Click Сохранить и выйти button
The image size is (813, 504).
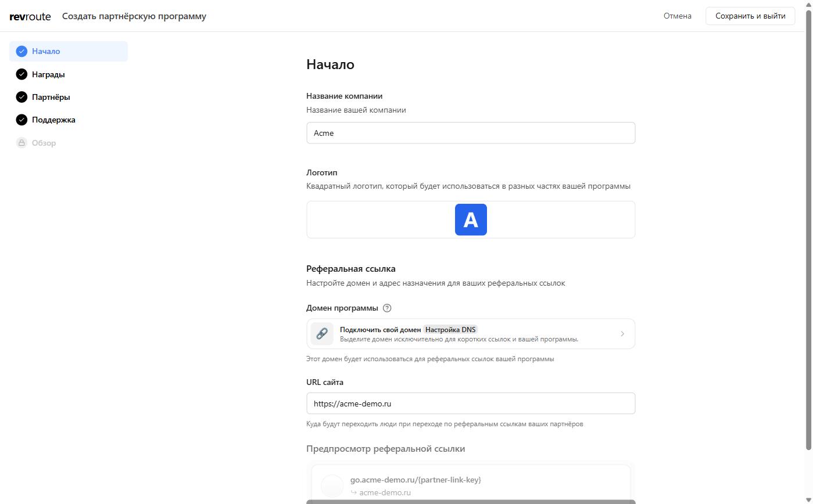click(750, 16)
